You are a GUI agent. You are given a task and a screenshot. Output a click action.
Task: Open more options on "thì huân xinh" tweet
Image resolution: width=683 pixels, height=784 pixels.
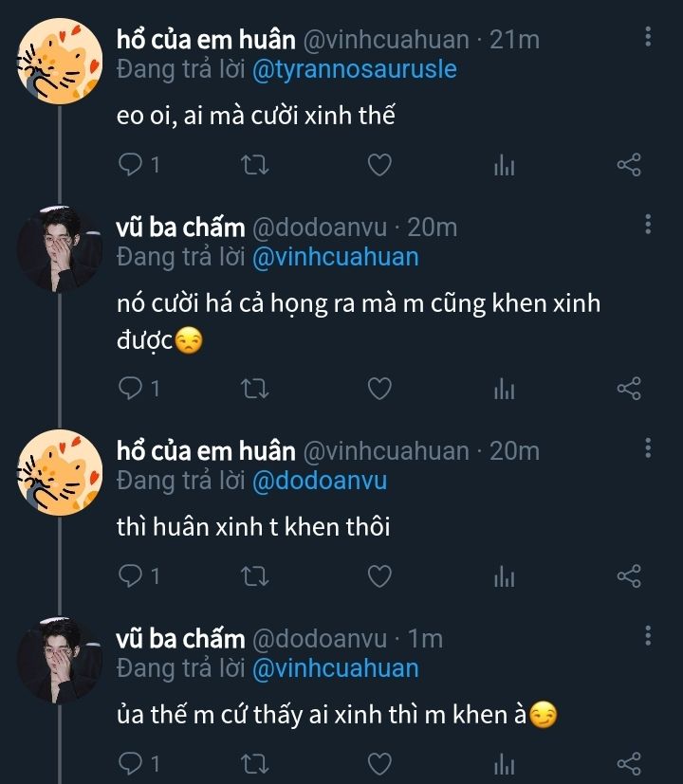648,448
